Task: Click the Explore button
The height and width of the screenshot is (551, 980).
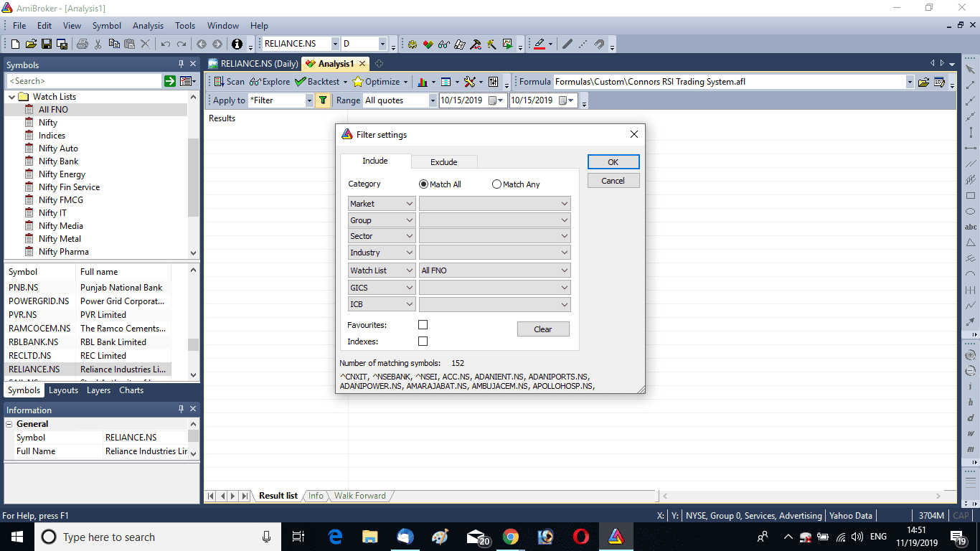Action: click(270, 82)
